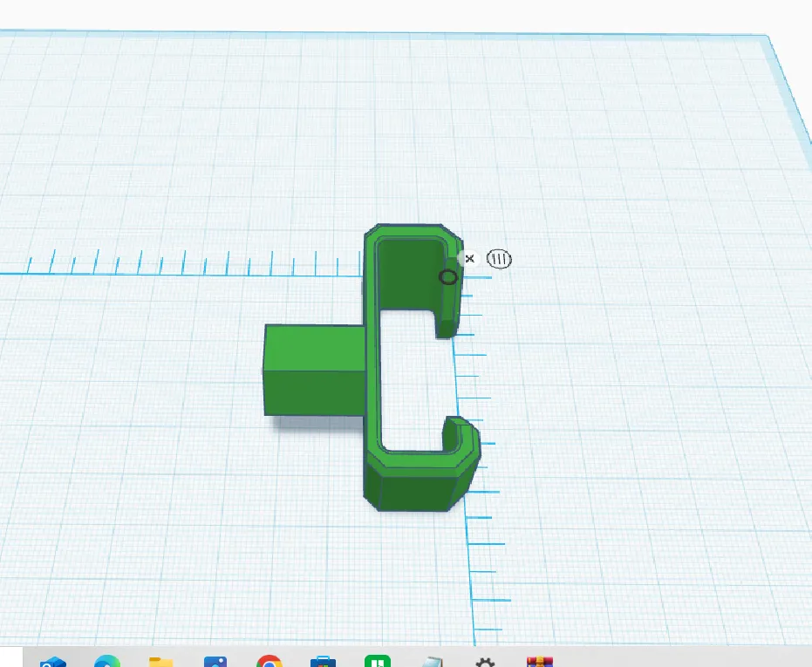The height and width of the screenshot is (667, 812).
Task: Click the ruler origin circle handle
Action: [448, 277]
